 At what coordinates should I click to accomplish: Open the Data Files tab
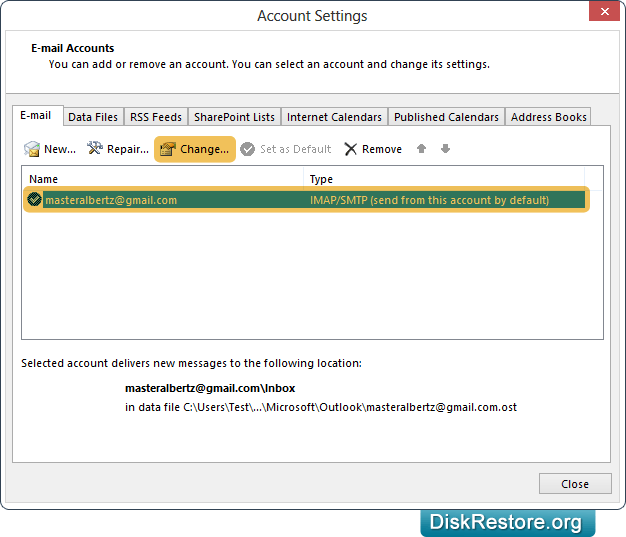click(x=93, y=117)
